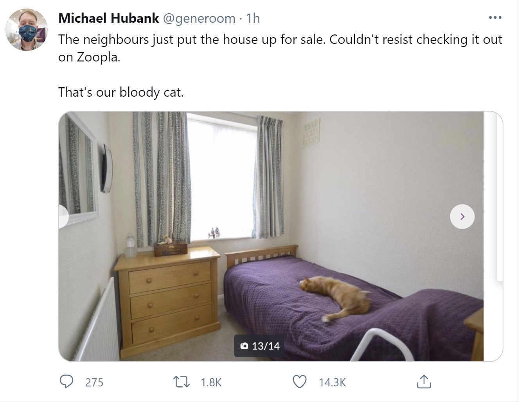Click the 13/14 photo counter badge
This screenshot has height=402, width=532.
(x=260, y=346)
